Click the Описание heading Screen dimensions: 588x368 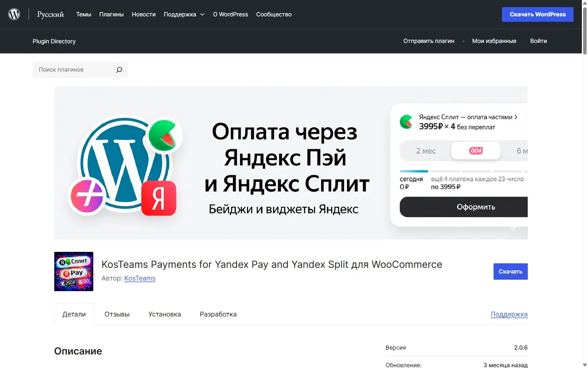(78, 351)
